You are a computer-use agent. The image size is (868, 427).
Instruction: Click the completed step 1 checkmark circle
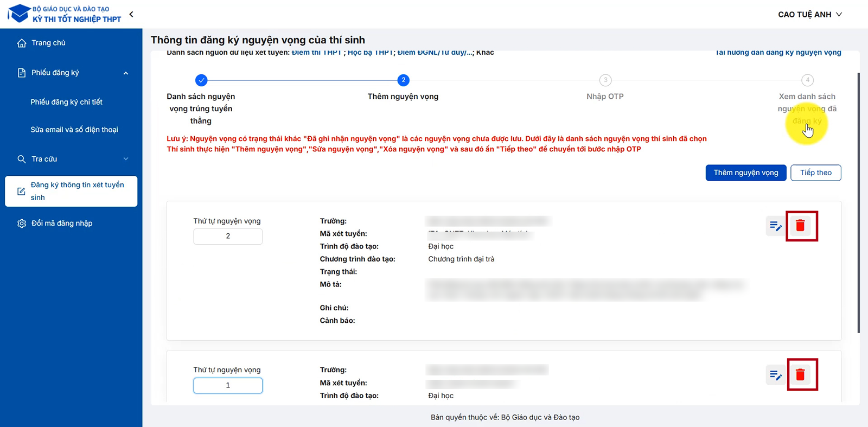(201, 80)
